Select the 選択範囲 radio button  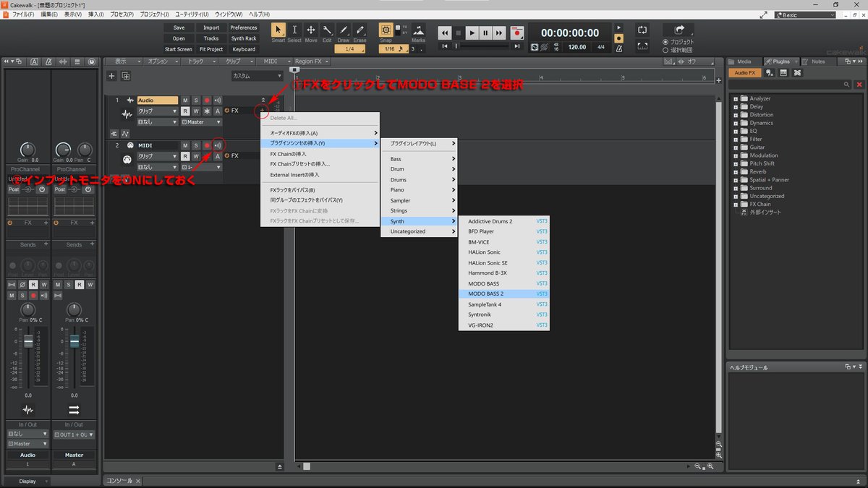point(665,50)
